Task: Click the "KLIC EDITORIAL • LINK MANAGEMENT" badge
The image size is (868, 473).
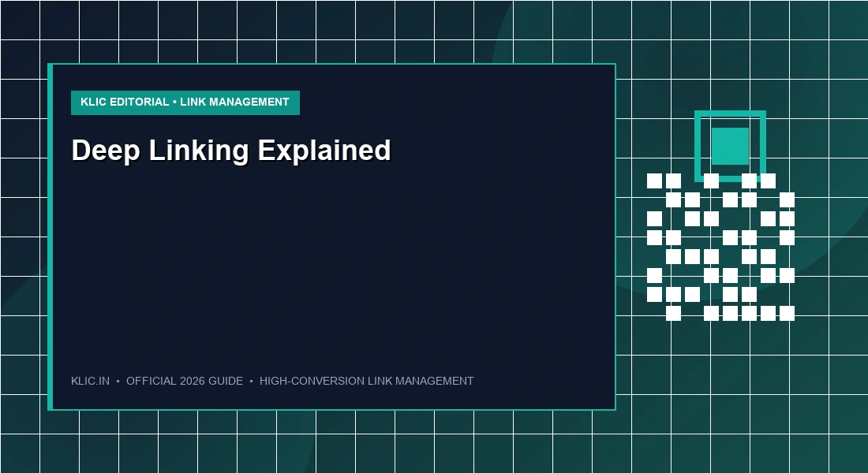Action: click(x=185, y=103)
